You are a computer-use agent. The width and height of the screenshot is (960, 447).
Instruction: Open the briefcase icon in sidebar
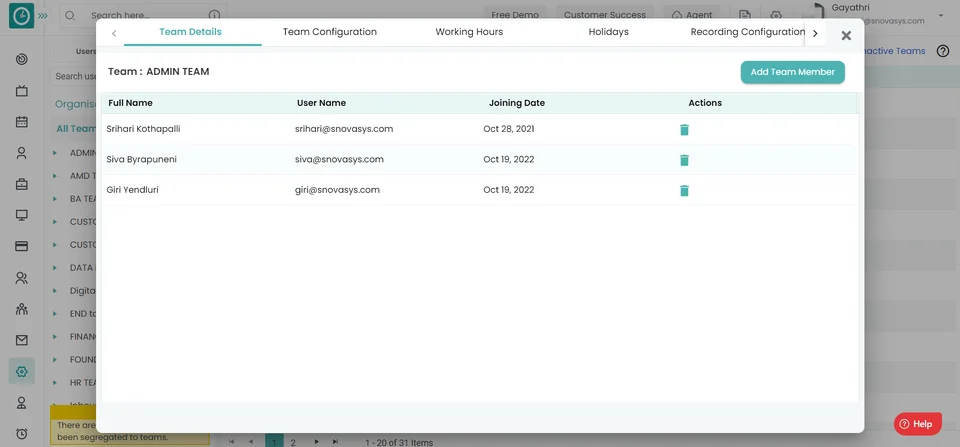tap(21, 184)
